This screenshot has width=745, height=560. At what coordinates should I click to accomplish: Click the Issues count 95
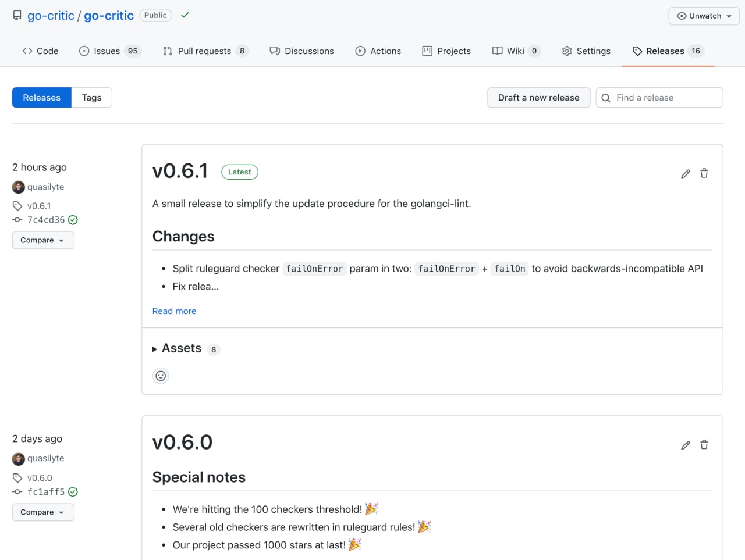133,51
